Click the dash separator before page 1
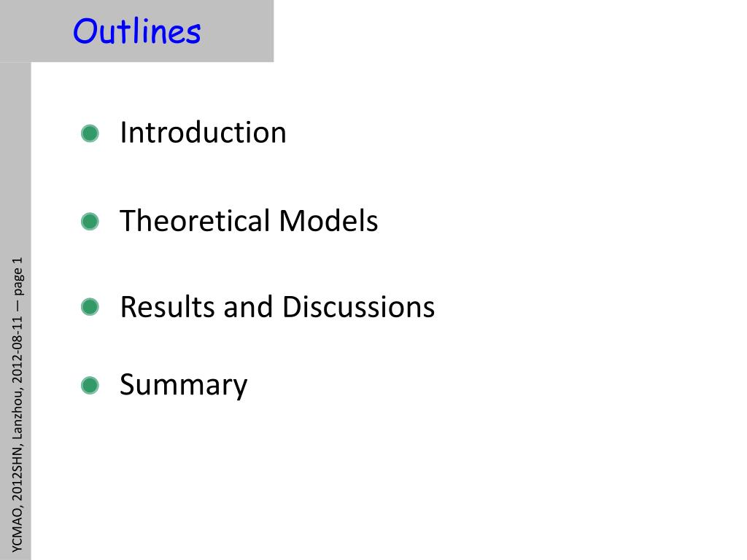This screenshot has height=560, width=747. pos(18,306)
